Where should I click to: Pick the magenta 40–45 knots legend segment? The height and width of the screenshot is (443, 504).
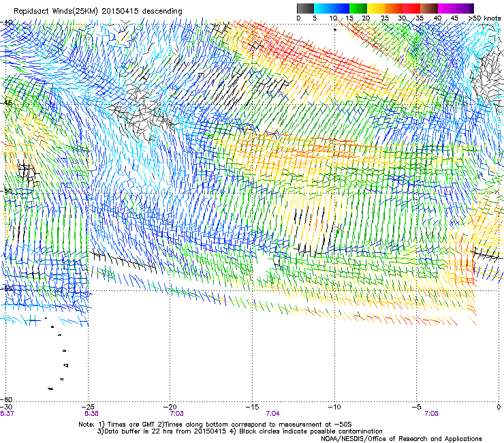[x=447, y=8]
